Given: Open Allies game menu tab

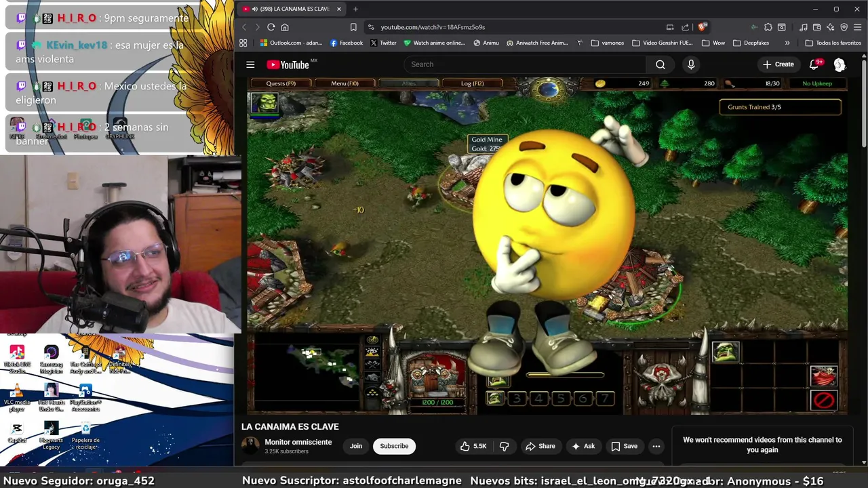Looking at the screenshot, I should (408, 83).
